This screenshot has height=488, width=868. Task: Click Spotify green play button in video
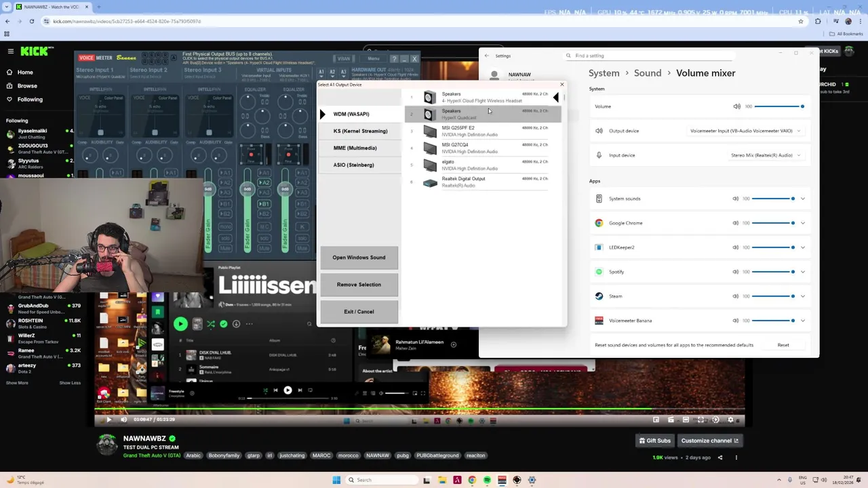click(x=180, y=324)
